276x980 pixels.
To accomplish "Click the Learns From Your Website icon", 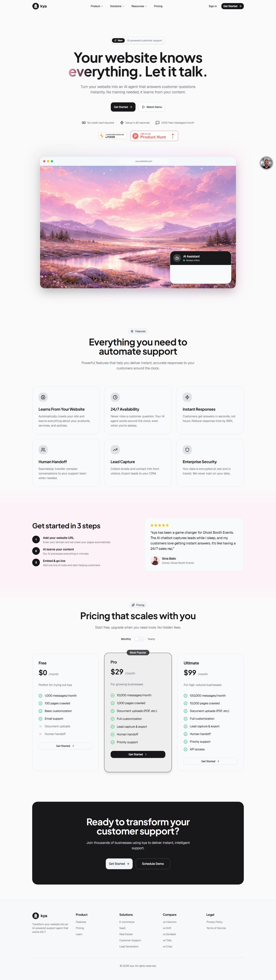I will pos(43,397).
